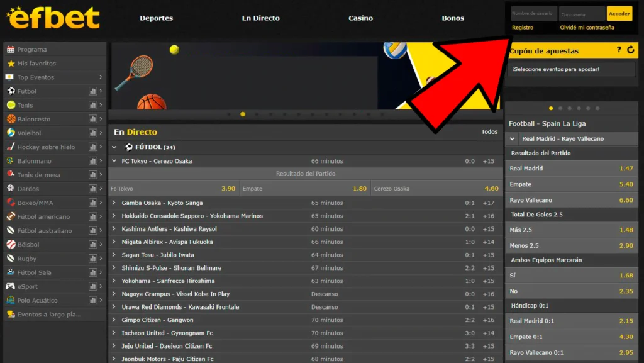Click the help question mark in betting slip
The width and height of the screenshot is (644, 363).
pos(619,50)
